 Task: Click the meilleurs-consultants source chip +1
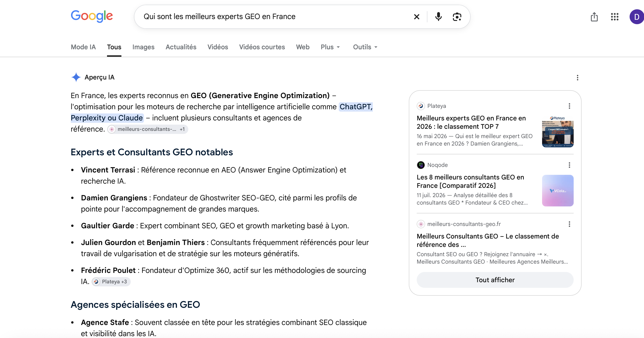(148, 129)
